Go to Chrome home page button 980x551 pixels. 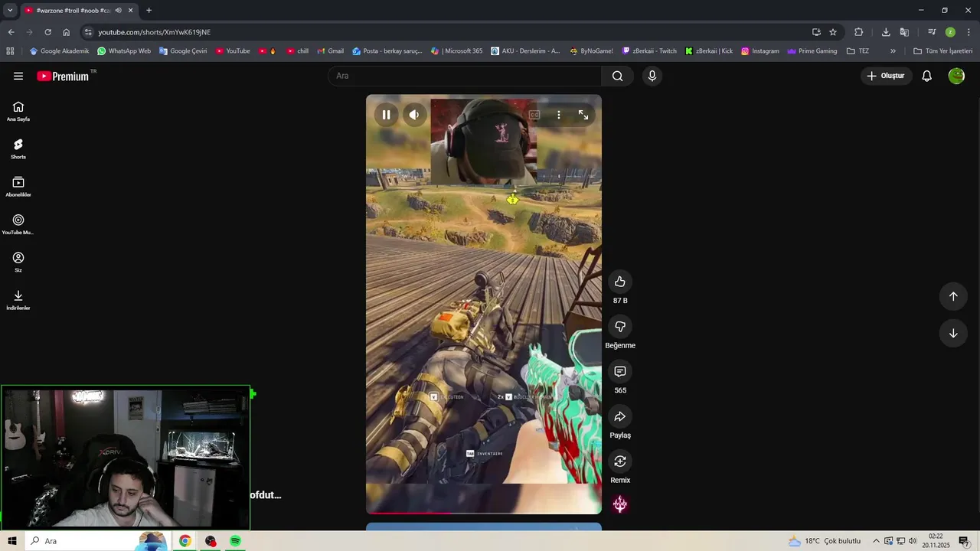point(67,32)
